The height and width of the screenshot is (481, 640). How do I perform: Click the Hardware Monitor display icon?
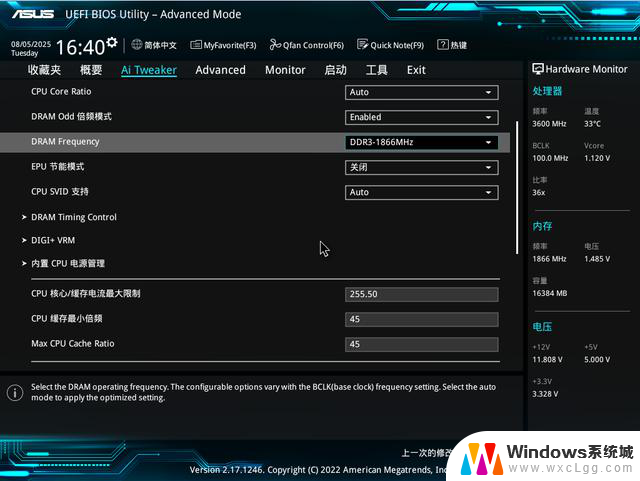[x=538, y=69]
